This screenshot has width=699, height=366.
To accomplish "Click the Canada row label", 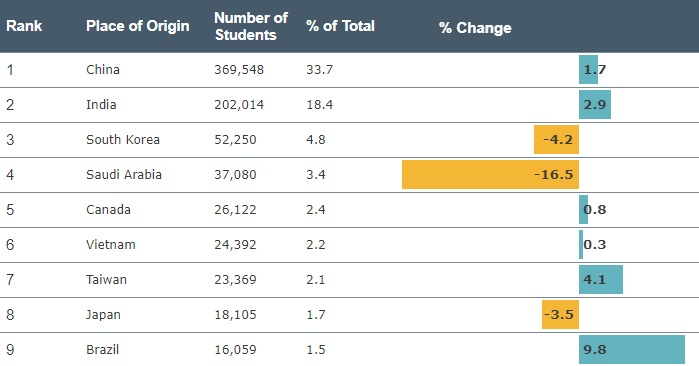I will pyautogui.click(x=108, y=210).
